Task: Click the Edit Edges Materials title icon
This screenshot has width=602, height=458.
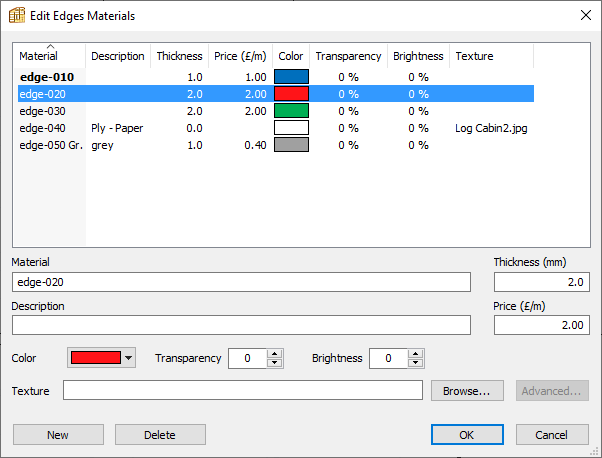Action: click(x=17, y=16)
